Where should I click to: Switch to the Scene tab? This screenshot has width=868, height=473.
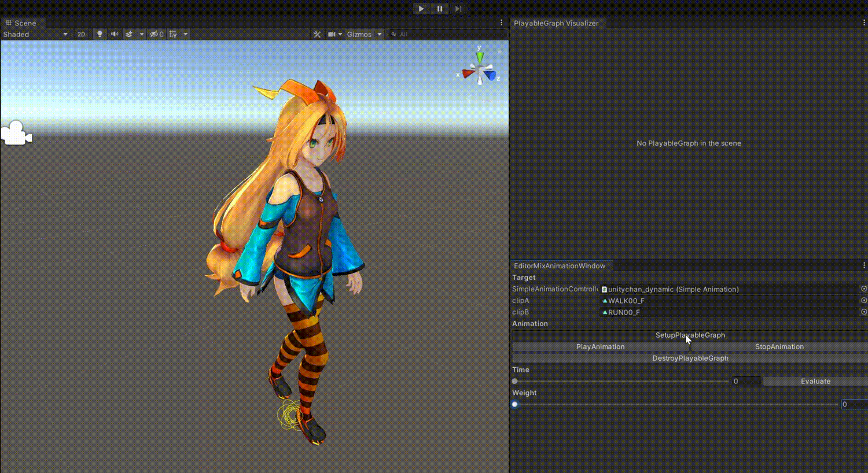click(21, 23)
